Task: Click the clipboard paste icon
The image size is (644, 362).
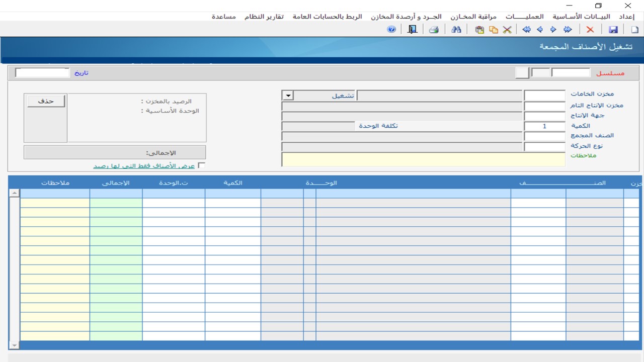Action: point(479,30)
